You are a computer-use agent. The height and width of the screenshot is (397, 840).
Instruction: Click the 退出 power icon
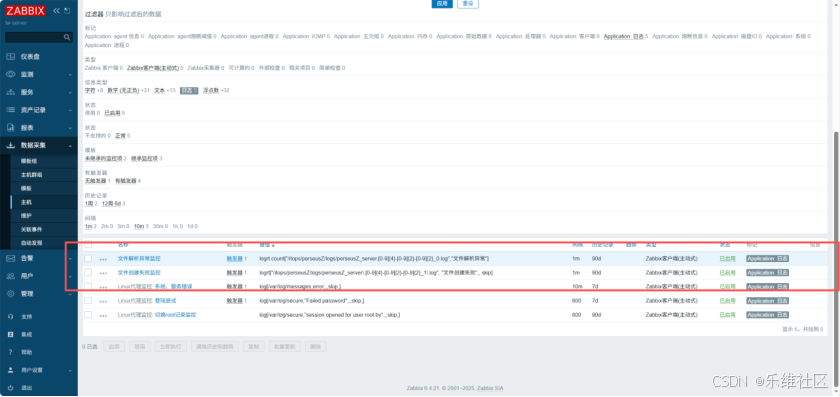point(10,387)
